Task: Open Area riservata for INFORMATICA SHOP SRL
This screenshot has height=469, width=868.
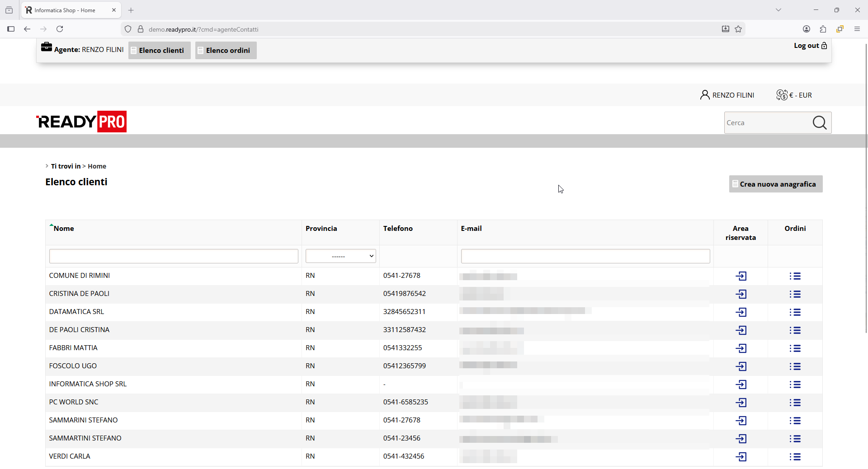Action: pos(741,385)
